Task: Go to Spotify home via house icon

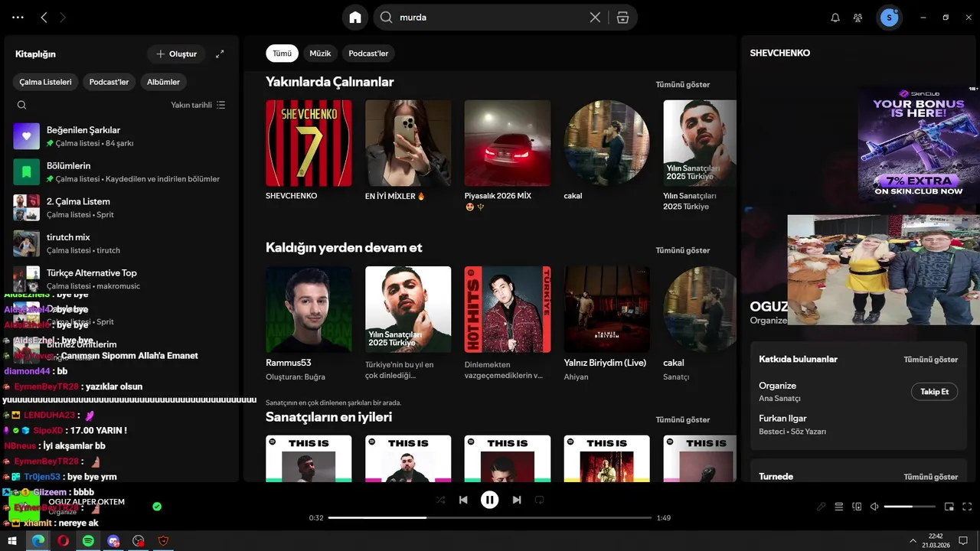Action: [x=354, y=17]
